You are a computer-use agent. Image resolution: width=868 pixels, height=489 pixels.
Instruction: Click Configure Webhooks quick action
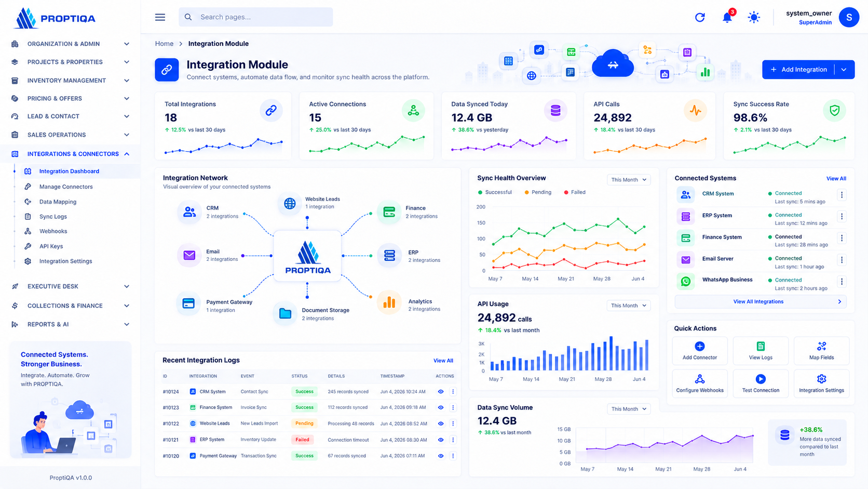[x=700, y=384]
